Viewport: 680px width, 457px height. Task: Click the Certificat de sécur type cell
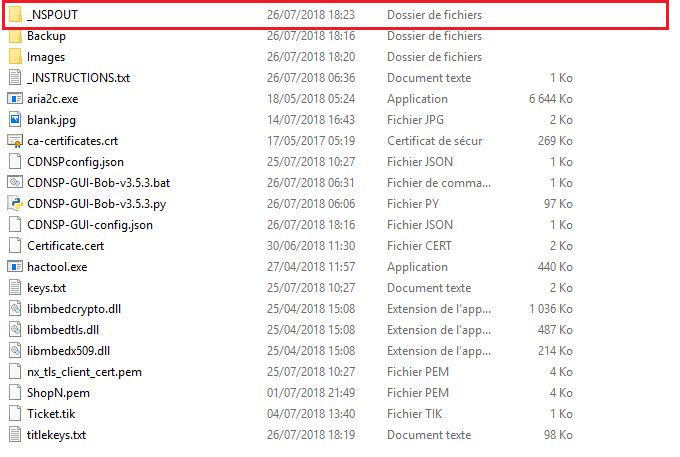(x=435, y=141)
